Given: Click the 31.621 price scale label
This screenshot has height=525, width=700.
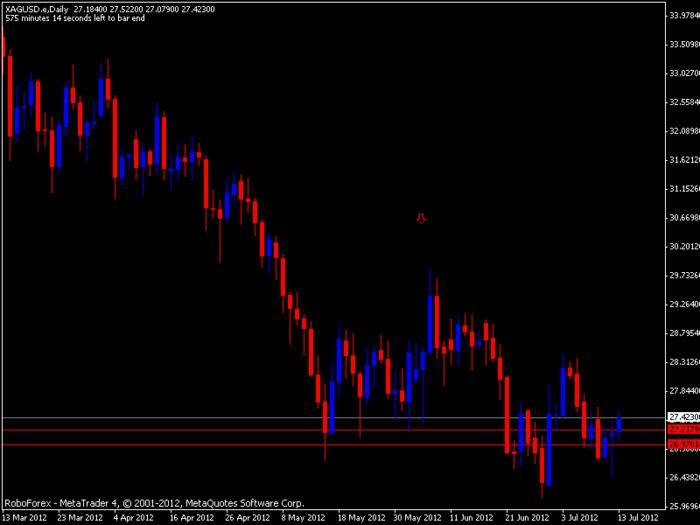Looking at the screenshot, I should point(684,160).
